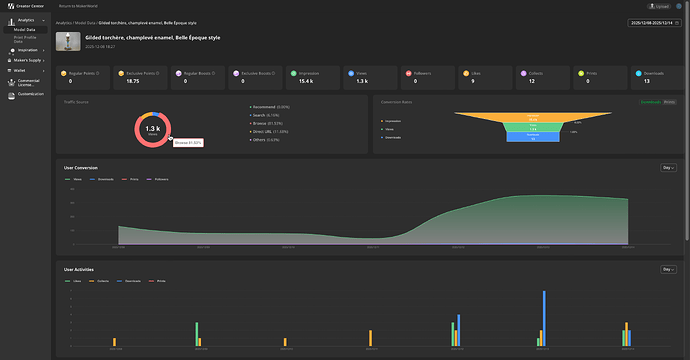
Task: Open the Analytics sidebar icon
Action: tap(11, 22)
